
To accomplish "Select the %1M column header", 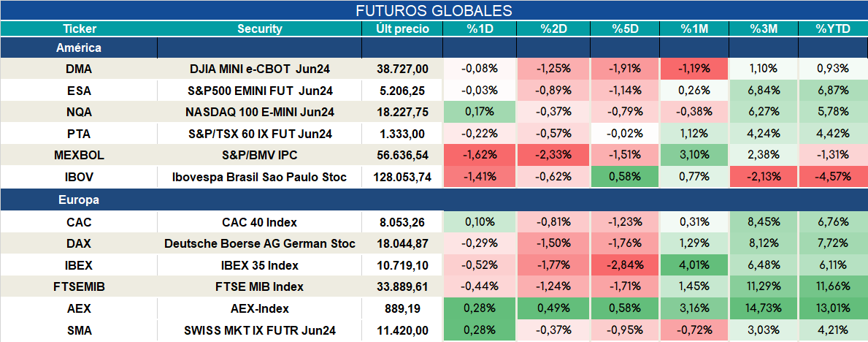I will (x=694, y=28).
